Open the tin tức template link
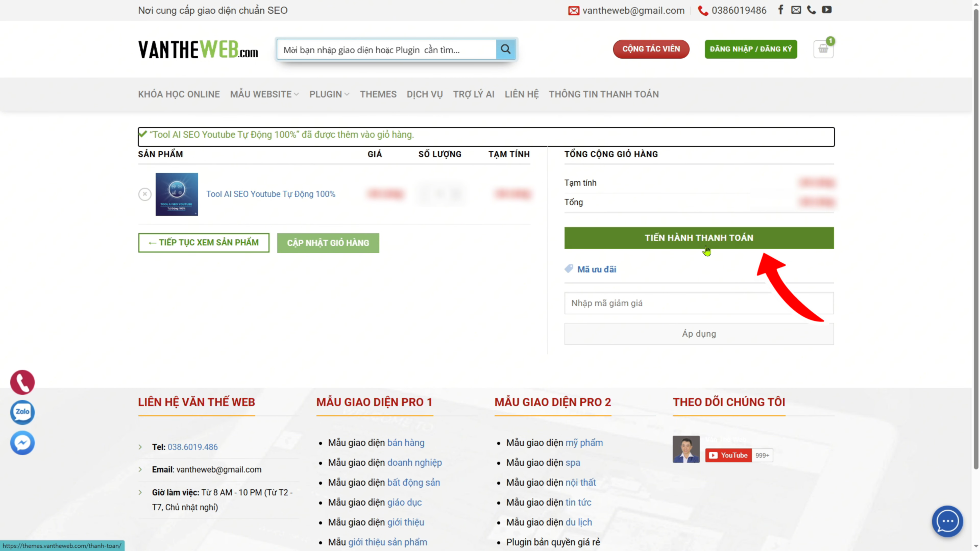 point(578,503)
